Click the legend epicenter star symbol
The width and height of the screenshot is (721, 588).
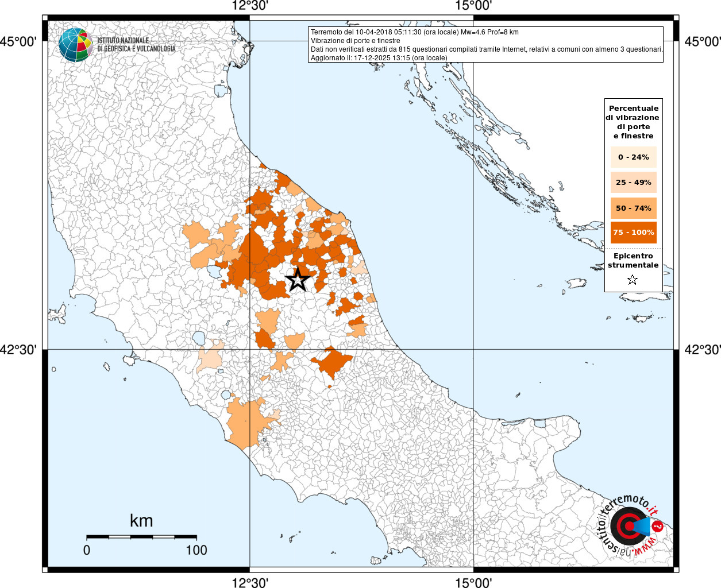click(x=633, y=280)
